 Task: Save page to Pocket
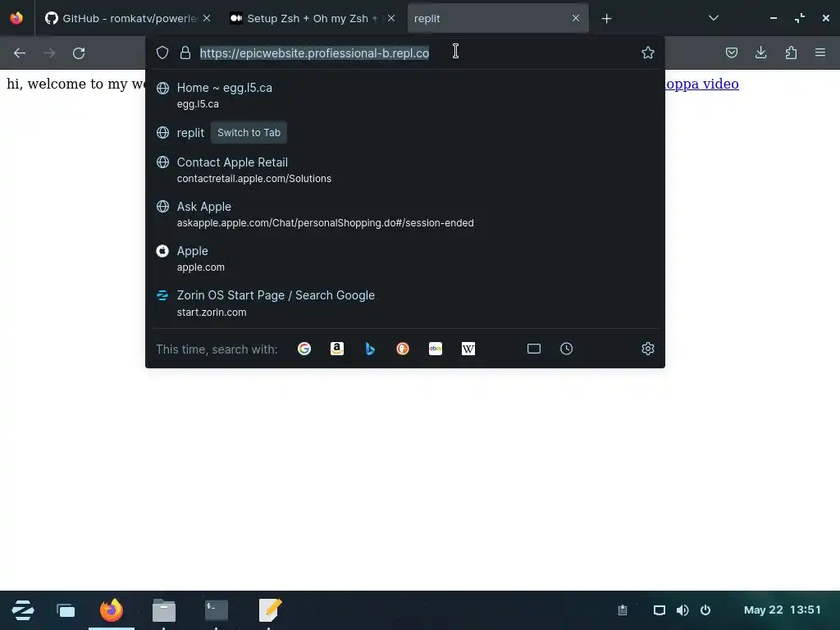pyautogui.click(x=731, y=52)
